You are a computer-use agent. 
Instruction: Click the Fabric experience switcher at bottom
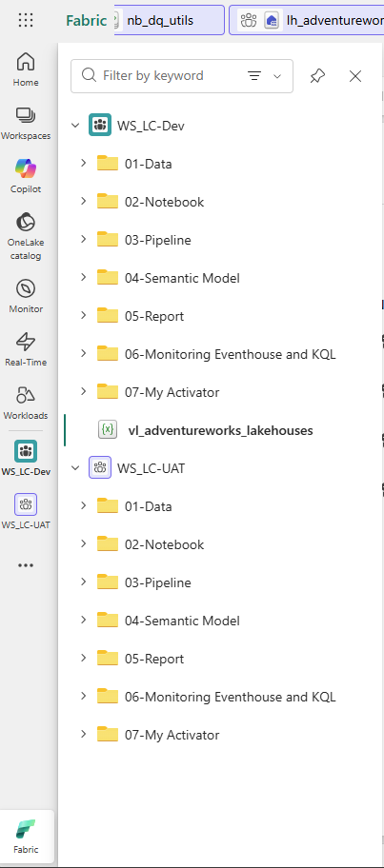26,837
